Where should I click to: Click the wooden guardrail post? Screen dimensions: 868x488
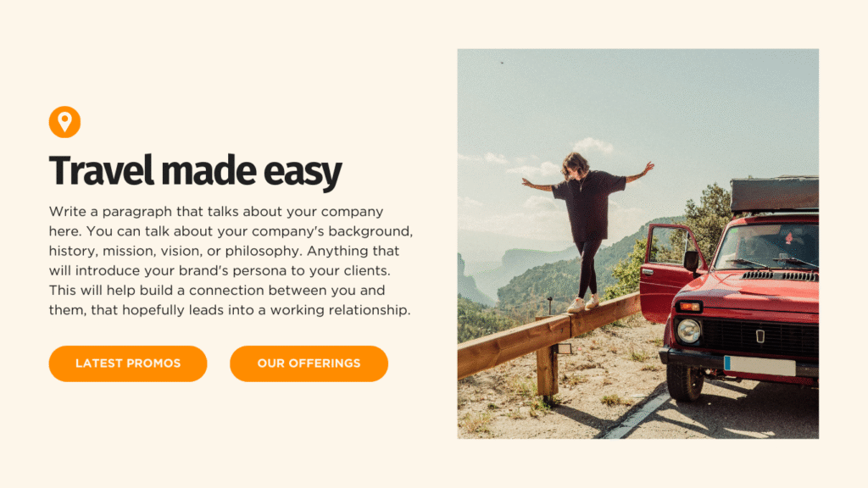coord(548,369)
